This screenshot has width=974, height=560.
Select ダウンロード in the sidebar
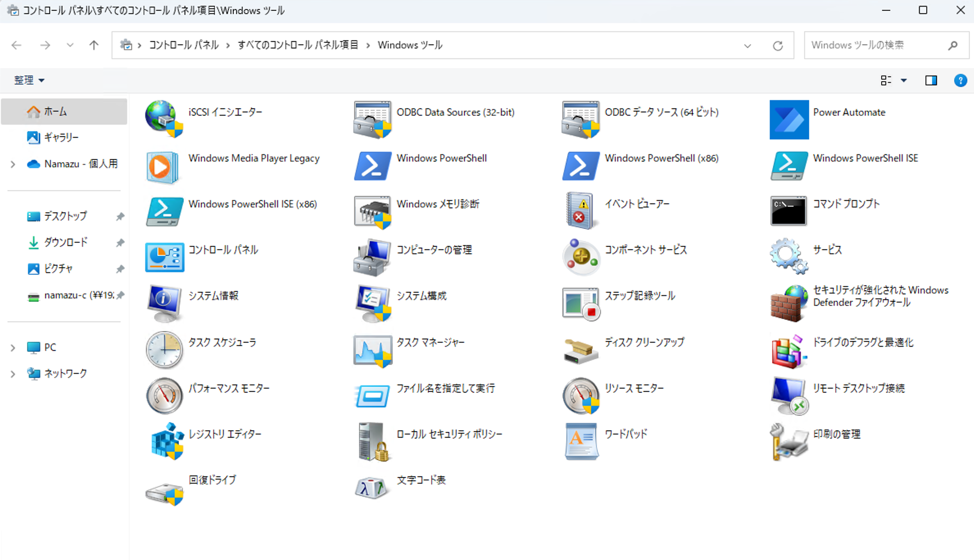coord(66,243)
